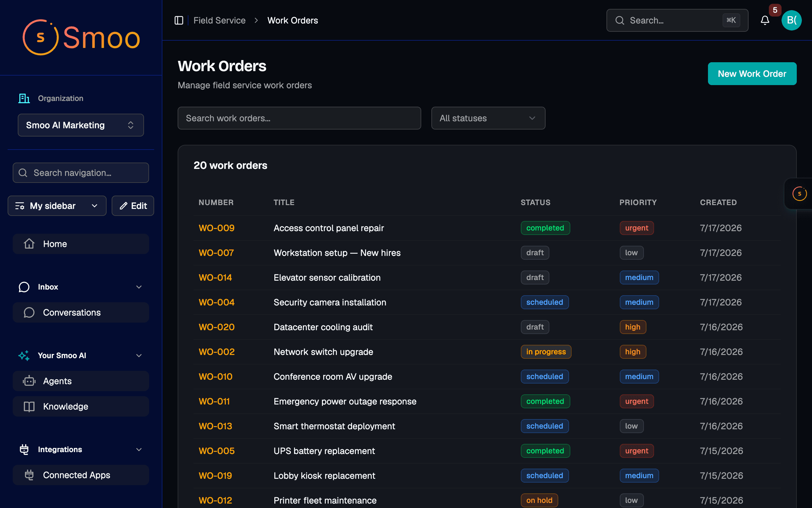
Task: Focus the Search work orders field
Action: pos(299,118)
